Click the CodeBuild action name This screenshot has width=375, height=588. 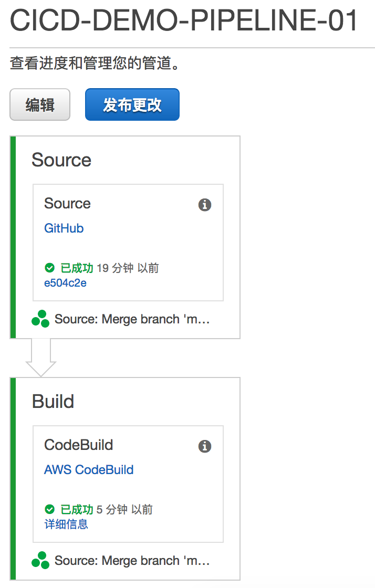[78, 445]
